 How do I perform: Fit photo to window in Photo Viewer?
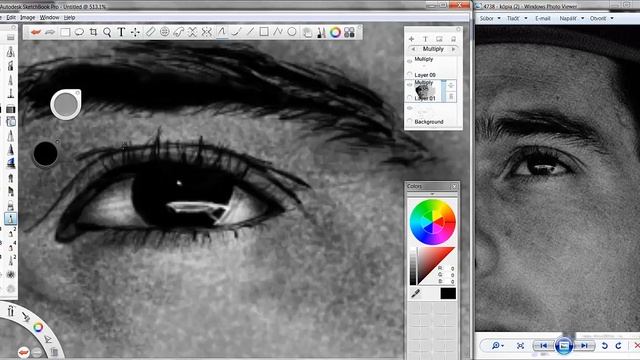tap(520, 346)
